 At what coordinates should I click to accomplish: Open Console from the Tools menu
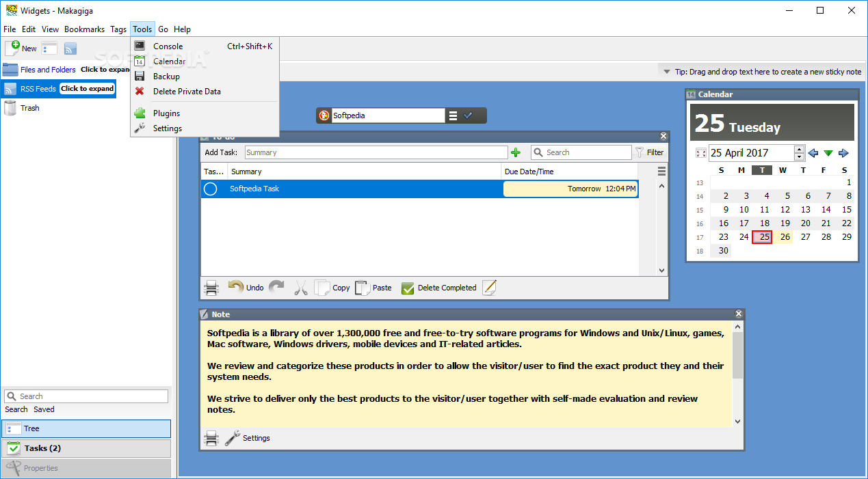point(205,46)
